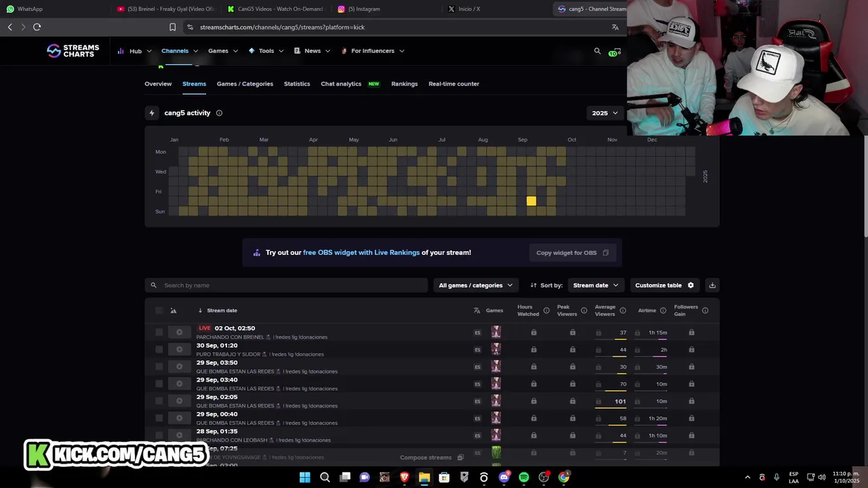The width and height of the screenshot is (868, 488).
Task: Play the 02 Oct, 02:50 live stream preview
Action: point(179,332)
